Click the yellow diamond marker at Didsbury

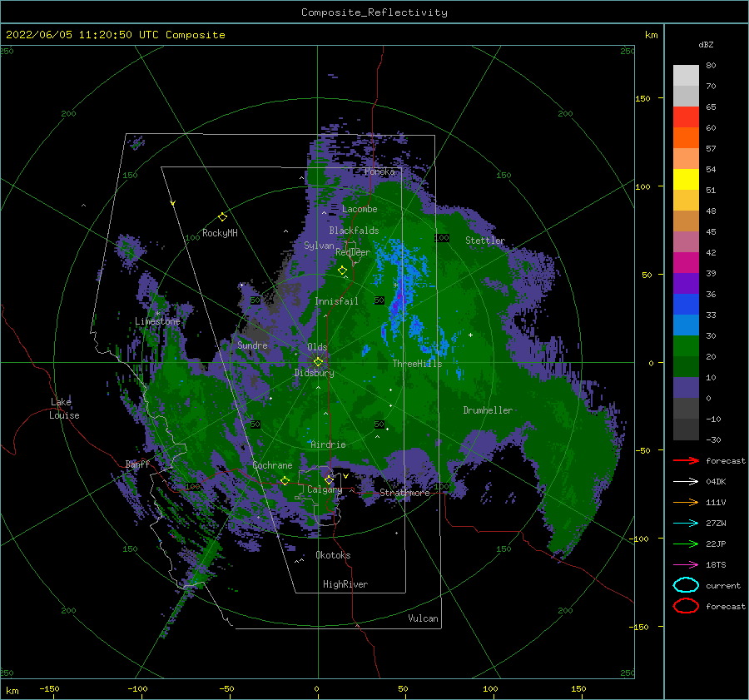pos(318,362)
